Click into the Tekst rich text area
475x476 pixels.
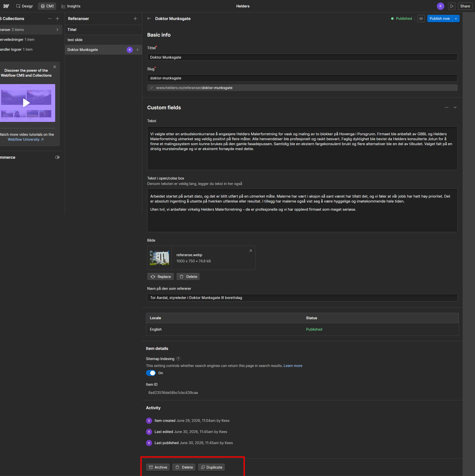[x=302, y=148]
